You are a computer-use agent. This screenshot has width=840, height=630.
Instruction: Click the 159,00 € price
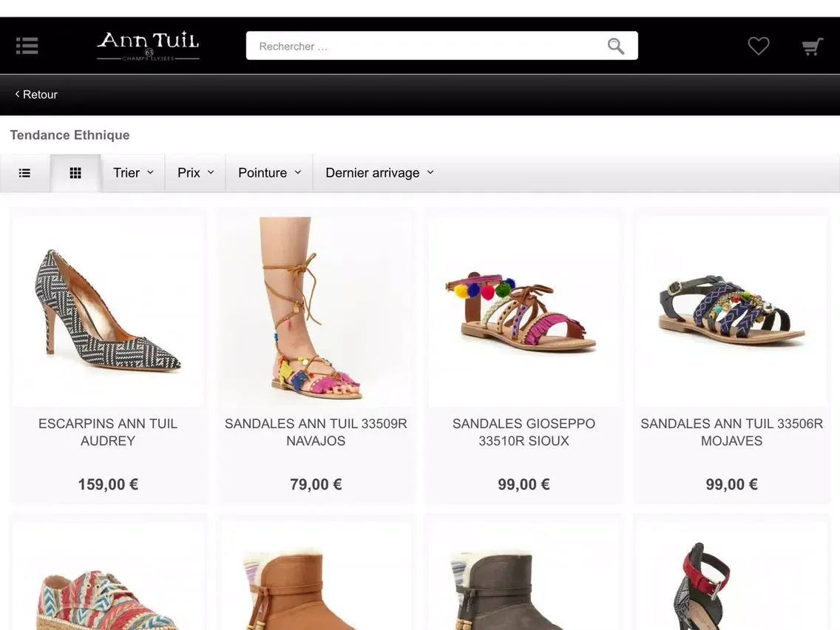pos(108,484)
